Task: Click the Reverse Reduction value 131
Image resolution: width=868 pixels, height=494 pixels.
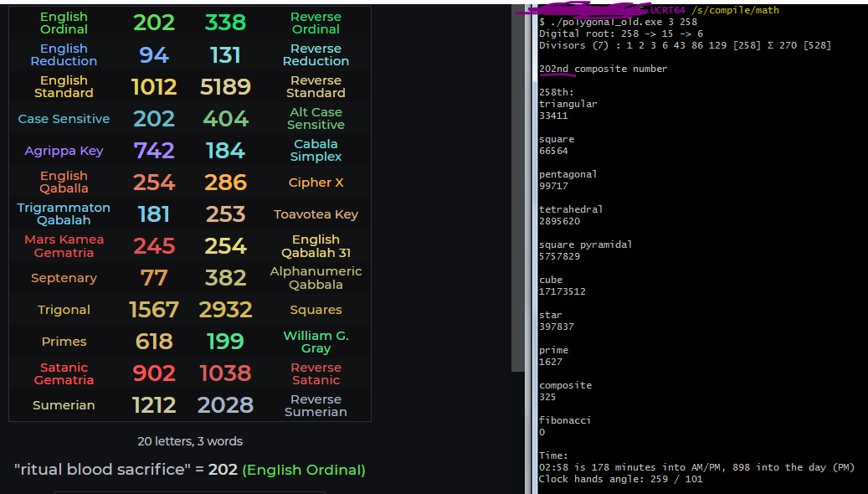Action: (x=225, y=54)
